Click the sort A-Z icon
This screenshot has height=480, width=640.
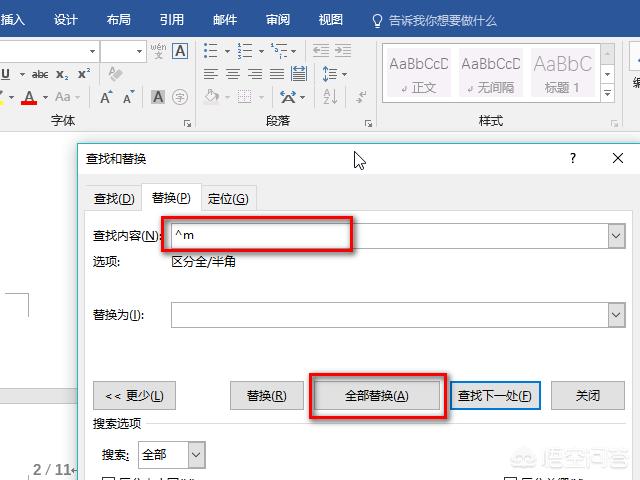330,97
